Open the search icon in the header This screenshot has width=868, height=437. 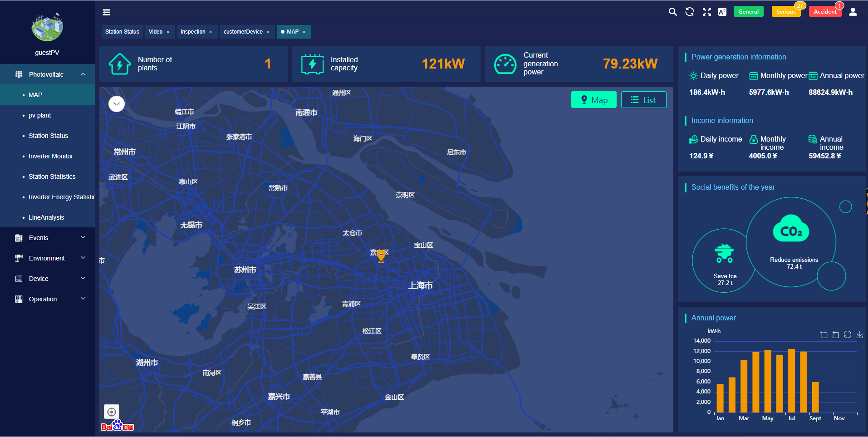pos(673,12)
